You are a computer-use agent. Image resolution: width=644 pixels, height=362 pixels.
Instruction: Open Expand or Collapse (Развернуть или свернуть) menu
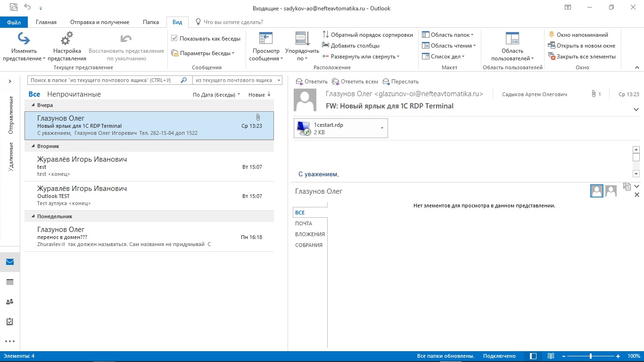[361, 57]
